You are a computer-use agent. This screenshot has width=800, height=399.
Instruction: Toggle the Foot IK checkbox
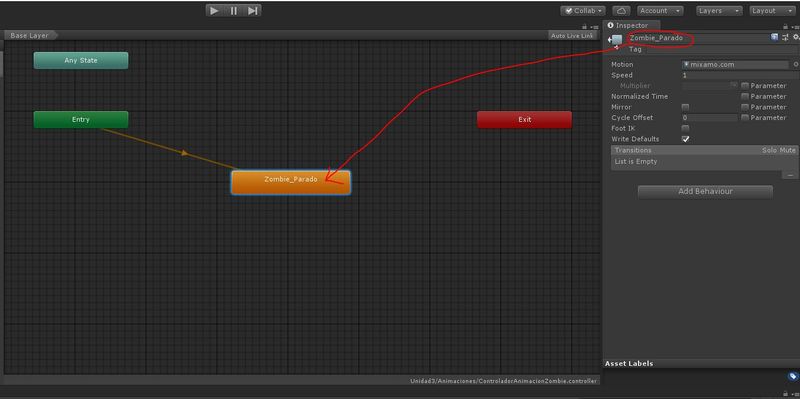point(685,129)
